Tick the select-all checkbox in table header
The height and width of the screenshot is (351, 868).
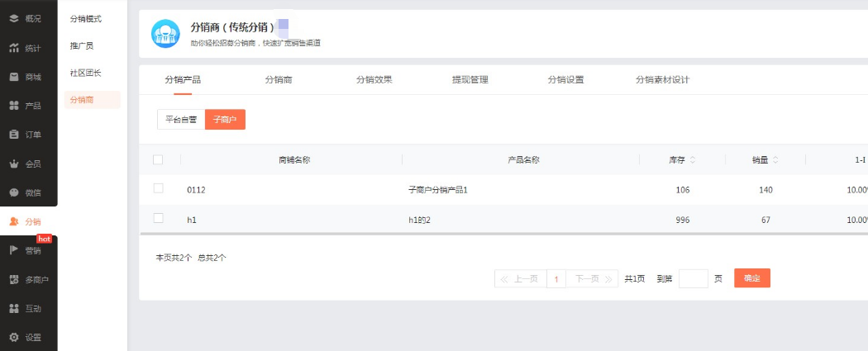158,159
